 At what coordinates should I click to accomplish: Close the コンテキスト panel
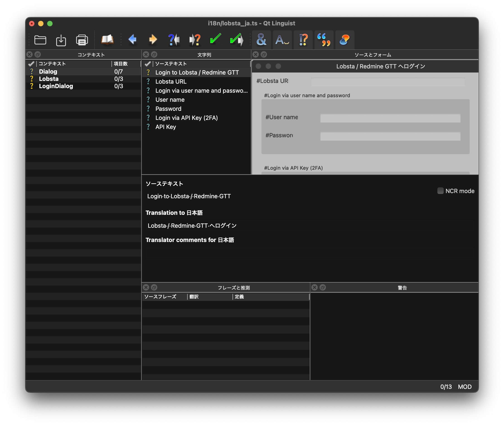click(x=30, y=54)
